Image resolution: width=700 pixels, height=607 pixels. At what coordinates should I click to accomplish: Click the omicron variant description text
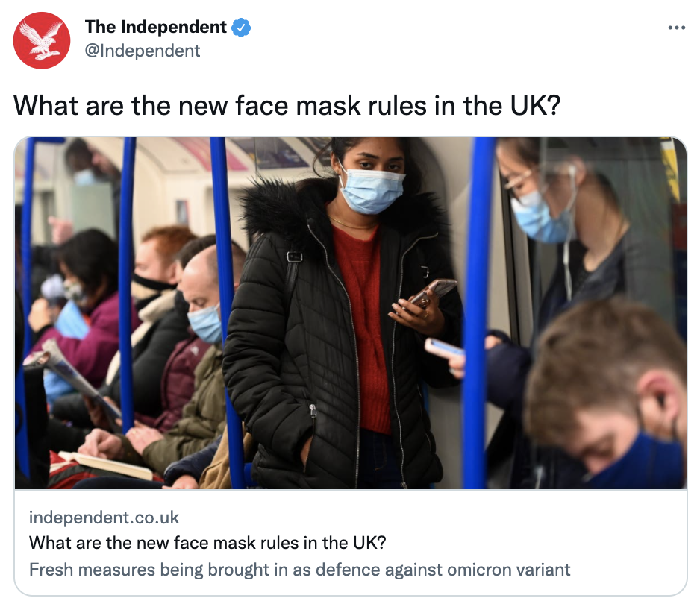pos(299,570)
